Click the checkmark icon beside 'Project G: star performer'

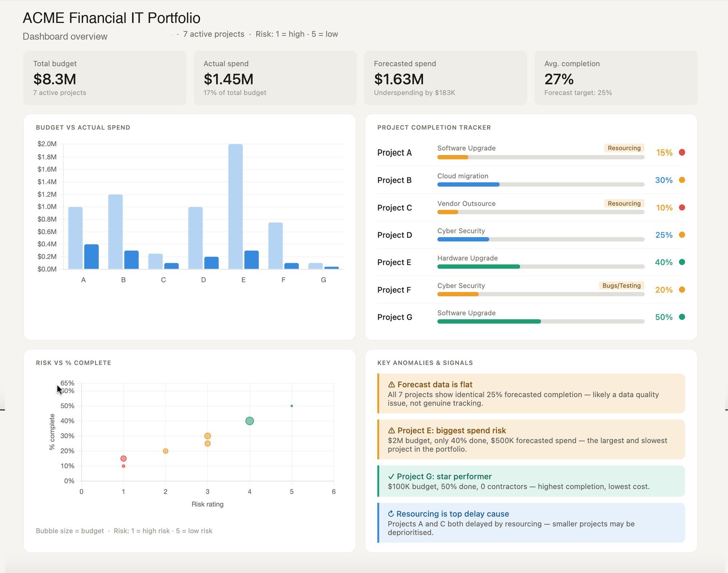tap(391, 476)
